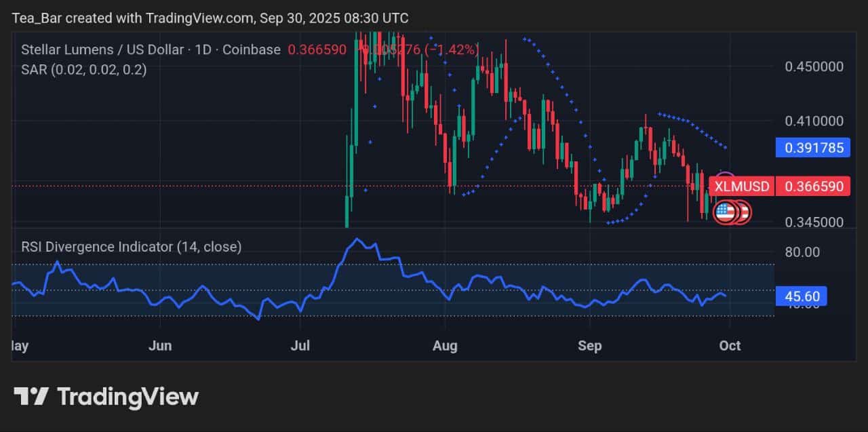Screen dimensions: 868x432
Task: Click the Jun label on time axis
Action: coord(159,346)
